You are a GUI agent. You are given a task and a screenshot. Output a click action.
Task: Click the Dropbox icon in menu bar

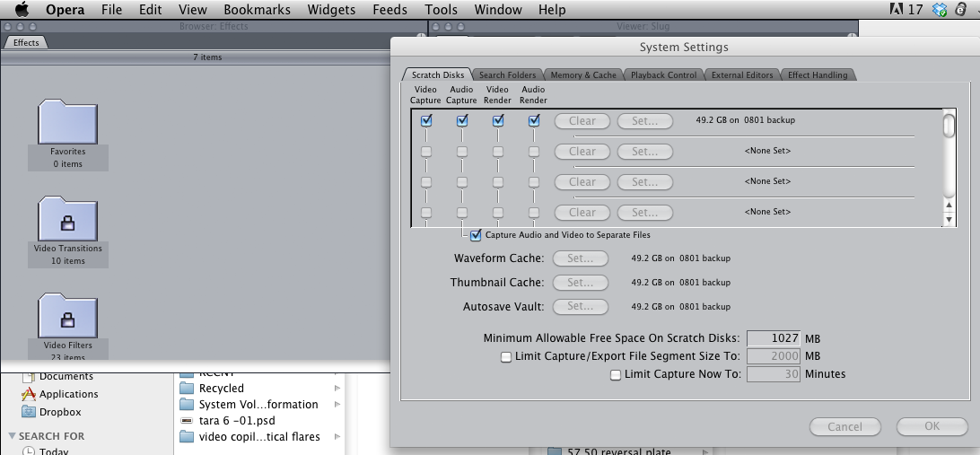tap(940, 10)
